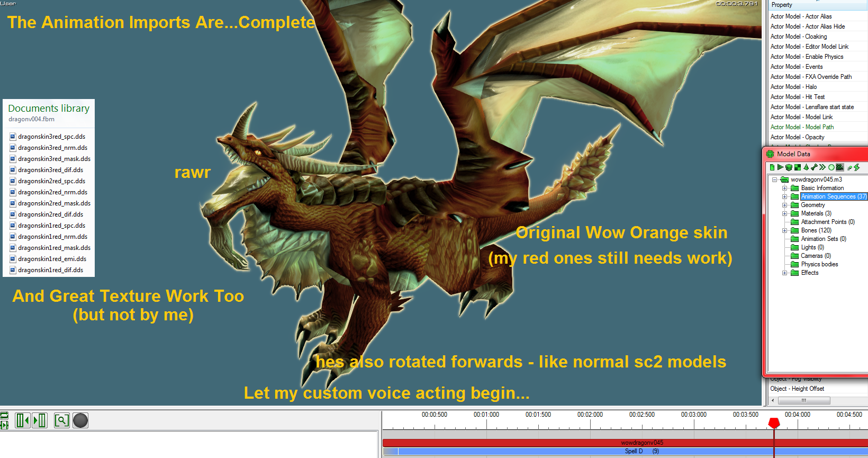Click the lightning bolt icon in Model Data toolbar
Viewport: 868px width, 458px height.
(857, 167)
